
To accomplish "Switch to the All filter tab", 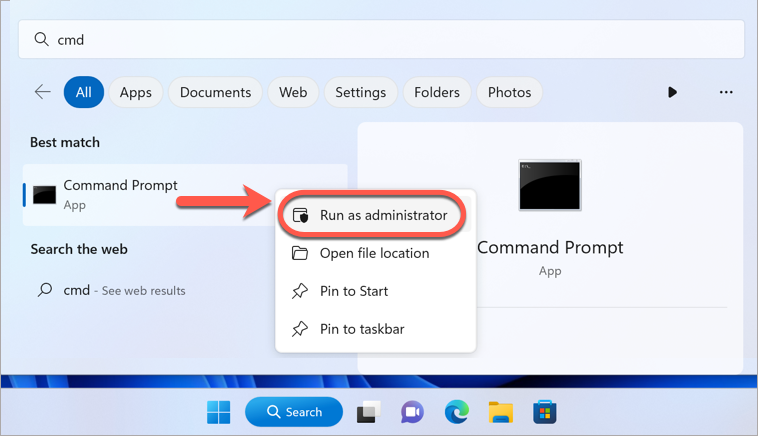I will pos(84,92).
